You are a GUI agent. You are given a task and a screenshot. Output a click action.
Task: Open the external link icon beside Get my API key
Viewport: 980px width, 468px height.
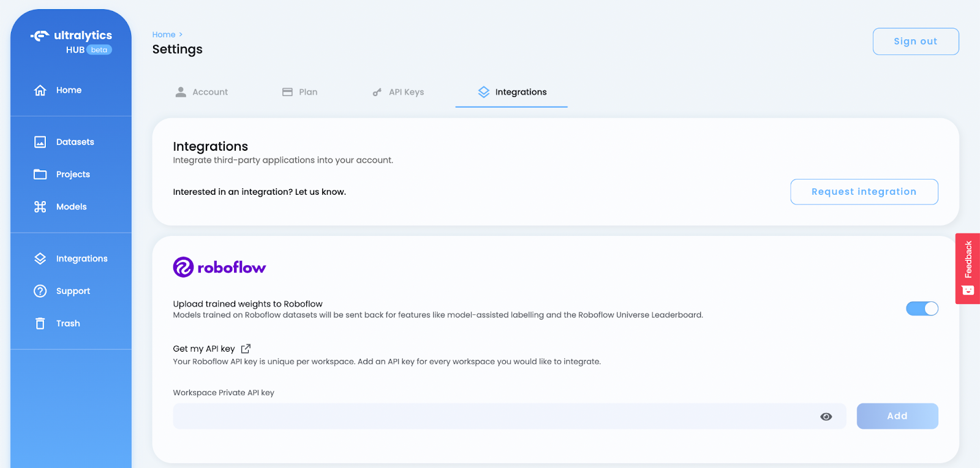click(x=246, y=349)
